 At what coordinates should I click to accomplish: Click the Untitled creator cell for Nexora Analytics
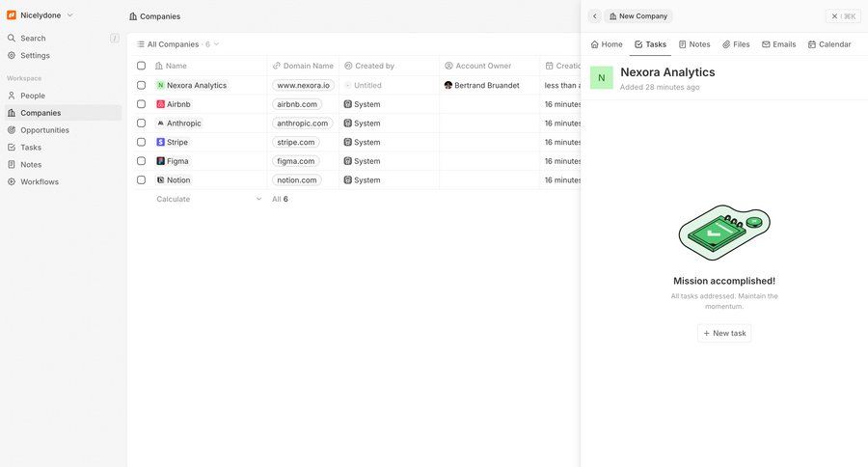(363, 85)
